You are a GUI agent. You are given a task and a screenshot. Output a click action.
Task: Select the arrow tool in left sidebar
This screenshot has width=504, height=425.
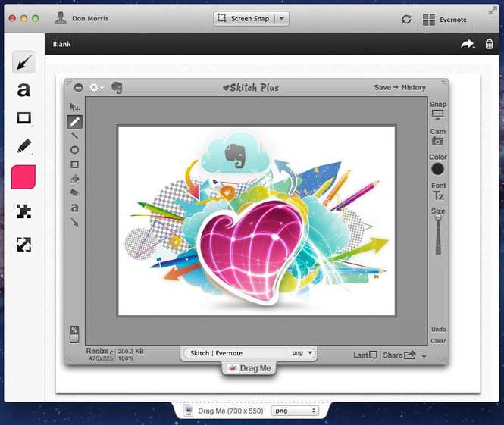click(x=23, y=62)
